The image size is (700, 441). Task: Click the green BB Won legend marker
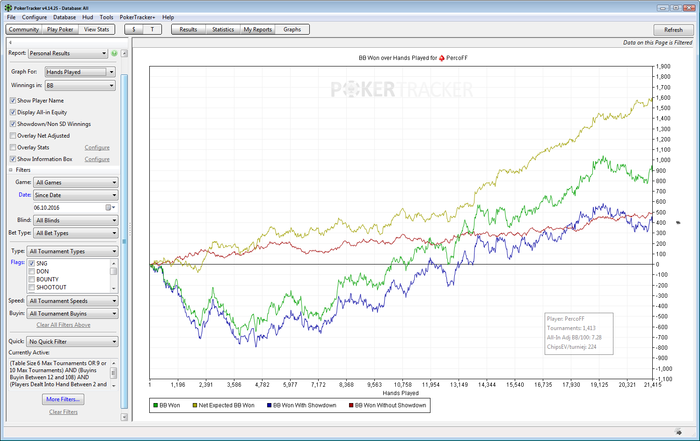[155, 405]
